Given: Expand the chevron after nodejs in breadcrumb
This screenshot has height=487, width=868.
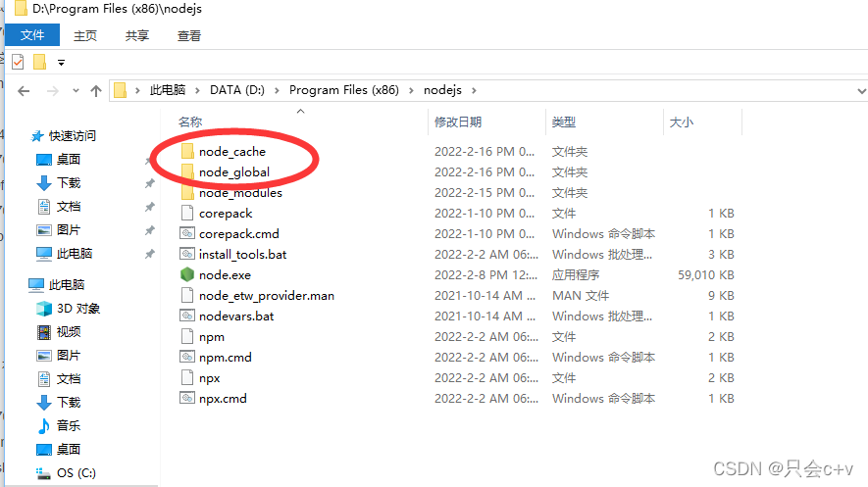Looking at the screenshot, I should [474, 91].
